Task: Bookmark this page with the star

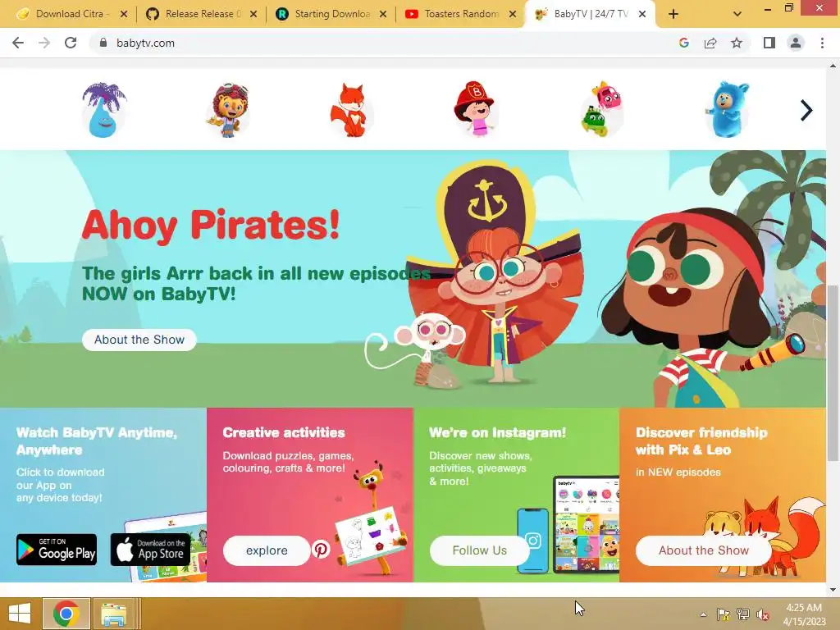Action: point(737,43)
